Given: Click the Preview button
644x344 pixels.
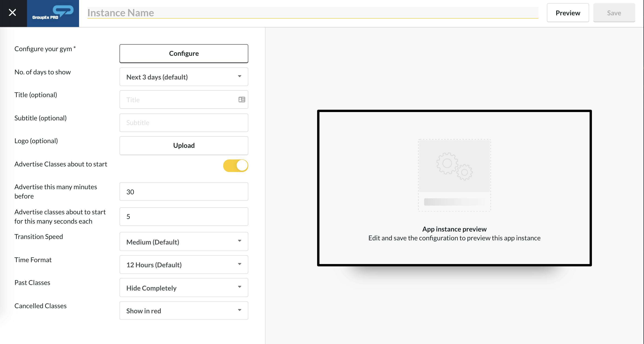Looking at the screenshot, I should [x=568, y=13].
